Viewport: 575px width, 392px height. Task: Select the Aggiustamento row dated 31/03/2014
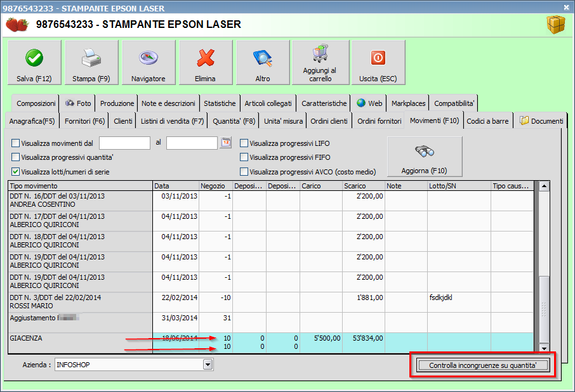coord(271,322)
